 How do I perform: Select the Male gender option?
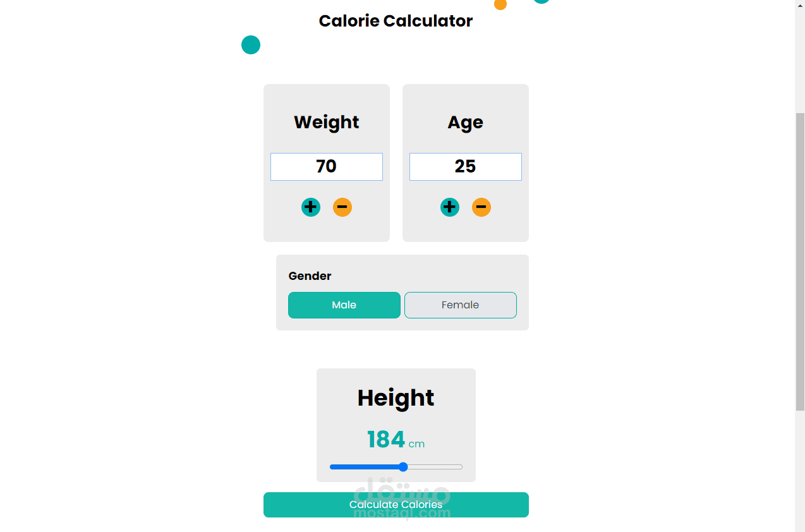[x=344, y=305]
